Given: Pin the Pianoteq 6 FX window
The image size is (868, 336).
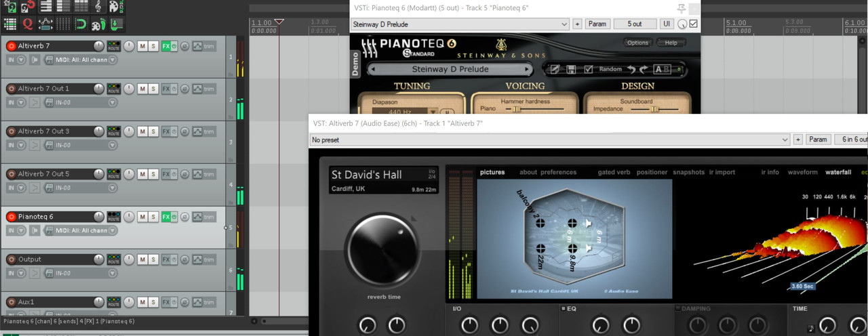Looking at the screenshot, I should coord(682,8).
